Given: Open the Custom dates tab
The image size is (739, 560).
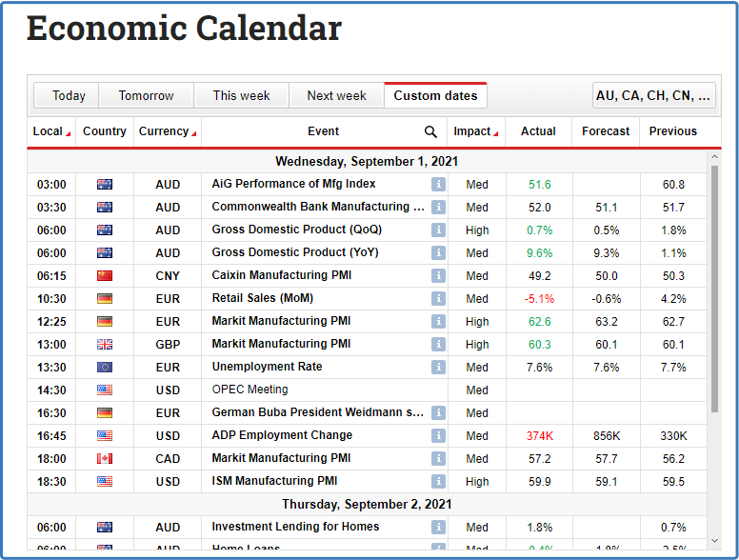Looking at the screenshot, I should coord(435,95).
